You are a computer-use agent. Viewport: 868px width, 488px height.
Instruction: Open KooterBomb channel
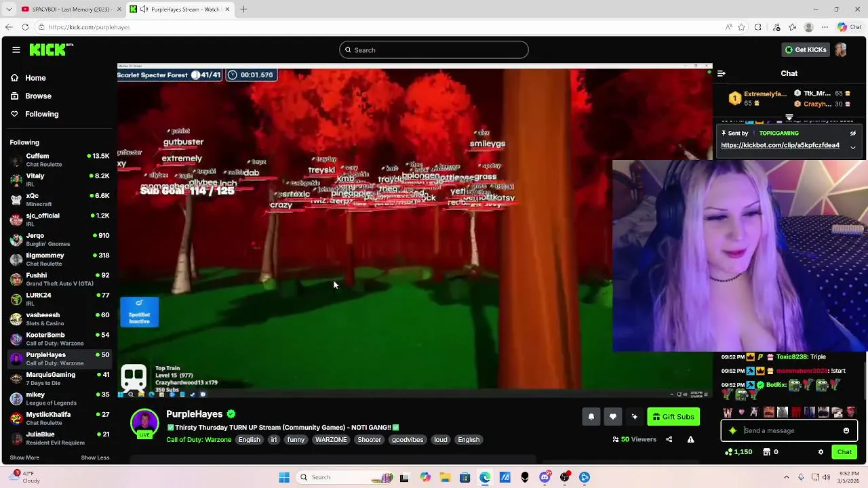(x=60, y=338)
